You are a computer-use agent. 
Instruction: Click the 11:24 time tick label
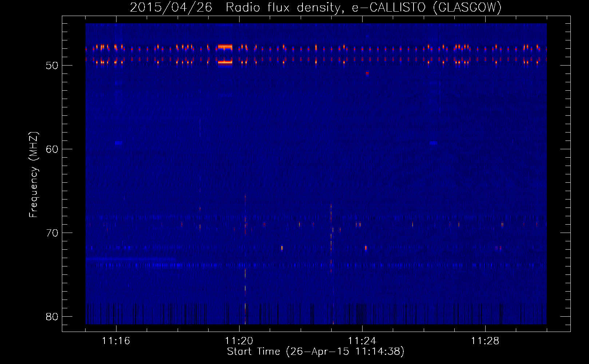[x=362, y=341]
